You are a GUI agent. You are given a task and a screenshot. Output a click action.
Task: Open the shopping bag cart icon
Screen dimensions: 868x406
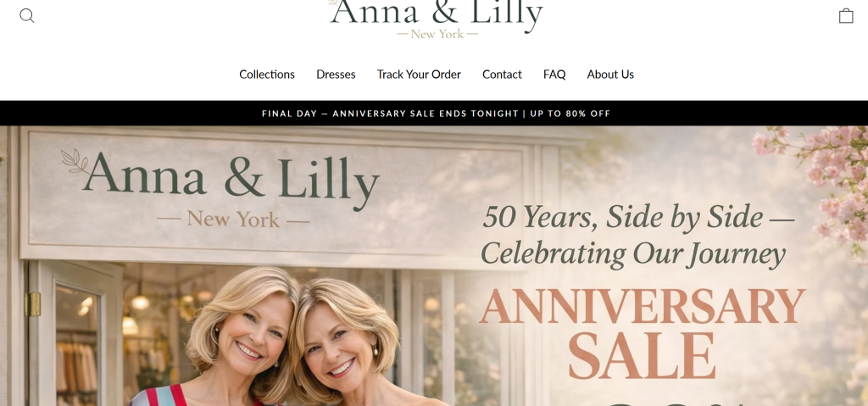coord(845,15)
